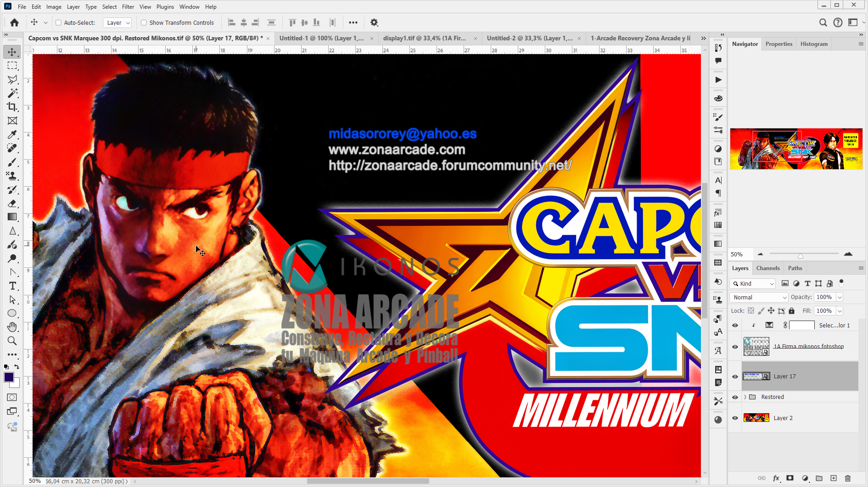Enable the Auto-Select checkbox
Image resolution: width=868 pixels, height=487 pixels.
(58, 22)
